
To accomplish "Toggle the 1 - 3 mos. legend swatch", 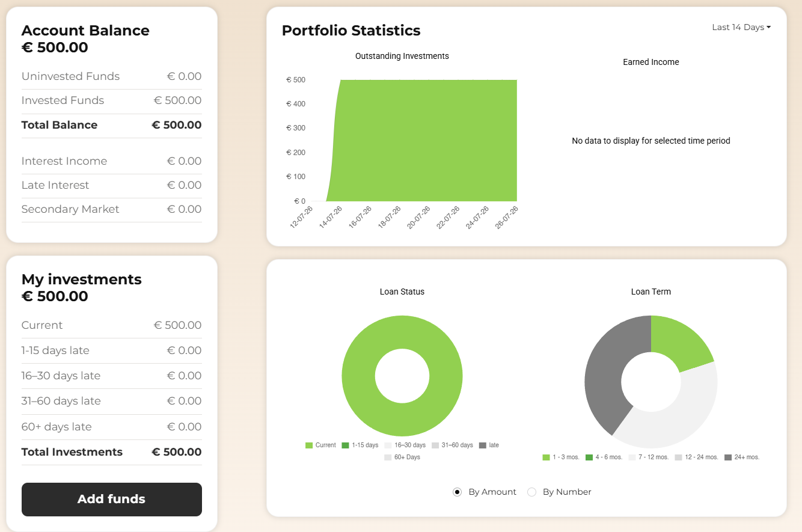I will click(x=546, y=457).
